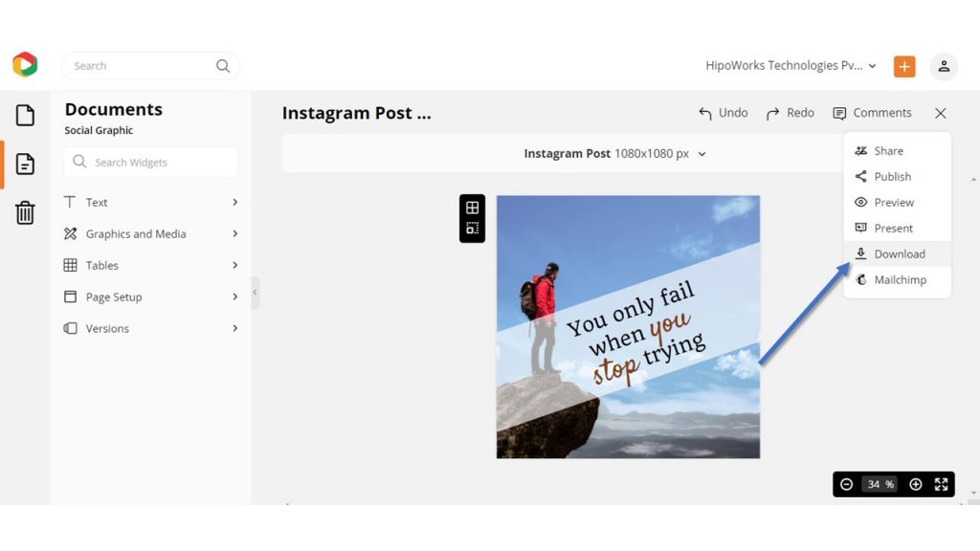Zoom out with the minus magnifier icon
The width and height of the screenshot is (980, 551).
(846, 485)
